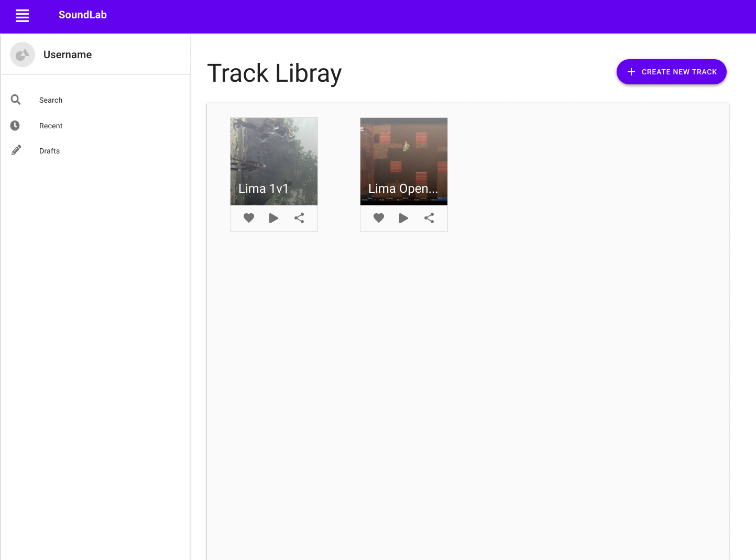Play the Lima 1v1 track
756x560 pixels.
273,218
